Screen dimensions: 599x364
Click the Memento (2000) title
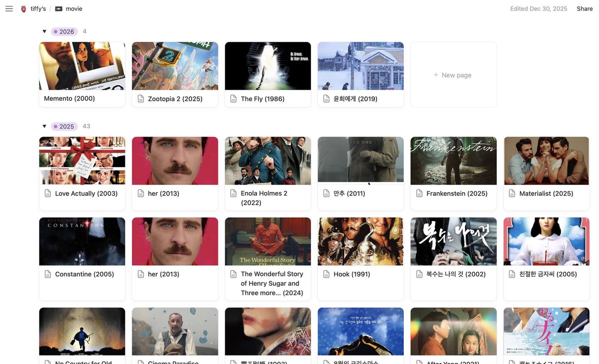(x=69, y=98)
